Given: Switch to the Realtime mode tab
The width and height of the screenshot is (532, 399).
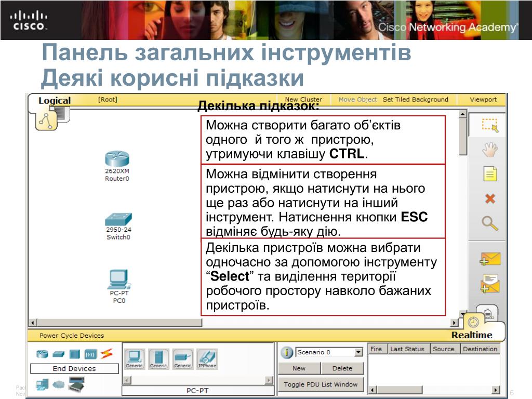Looking at the screenshot, I should 472,335.
